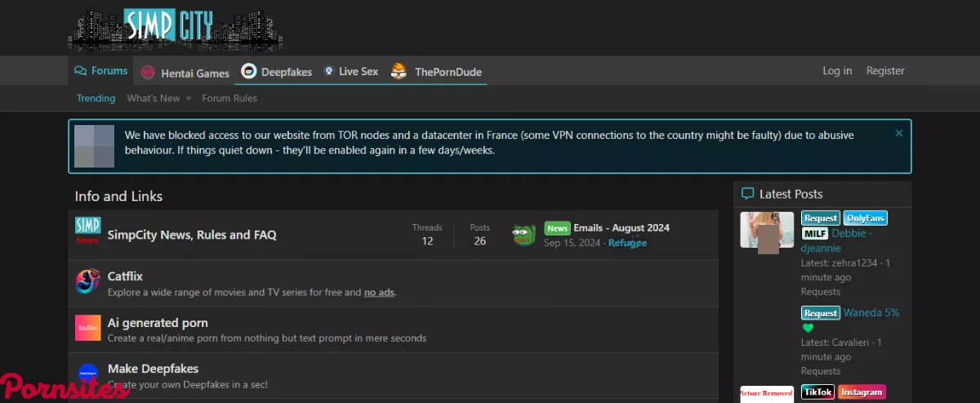The width and height of the screenshot is (980, 403).
Task: Click the TikTok tag in Latest Posts
Action: coord(817,392)
